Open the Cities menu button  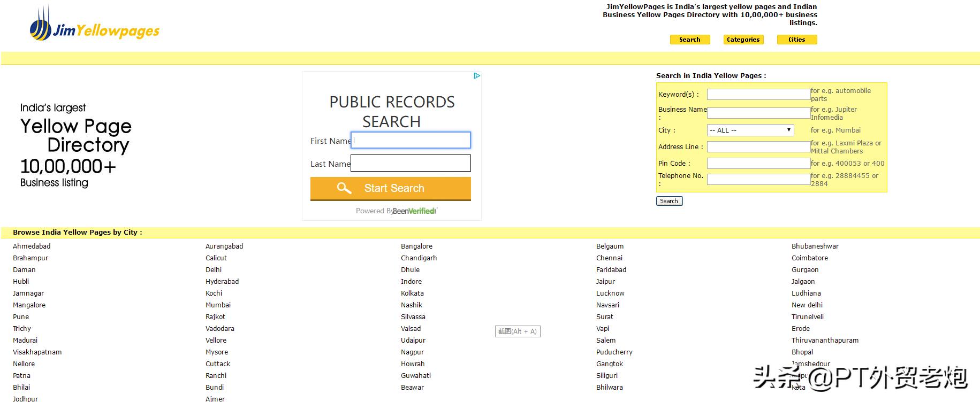(796, 40)
